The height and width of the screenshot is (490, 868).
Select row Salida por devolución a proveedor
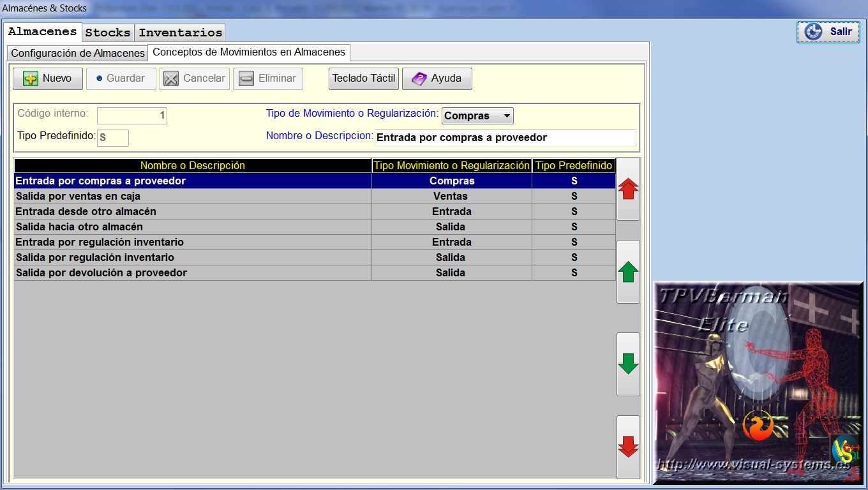(193, 273)
